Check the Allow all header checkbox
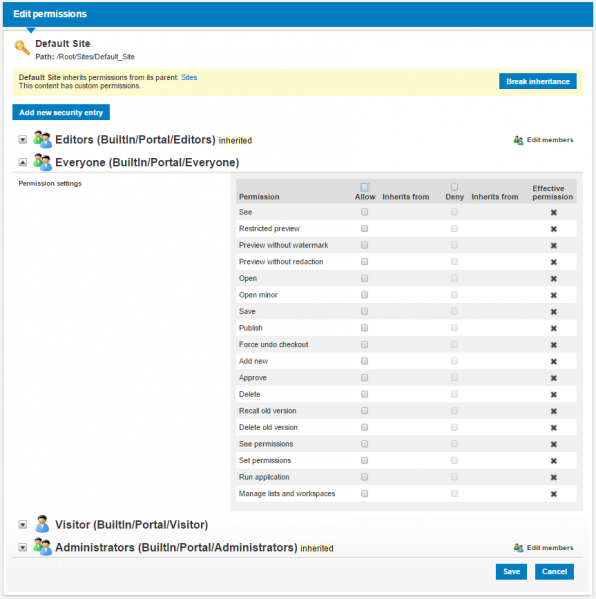 pyautogui.click(x=365, y=187)
